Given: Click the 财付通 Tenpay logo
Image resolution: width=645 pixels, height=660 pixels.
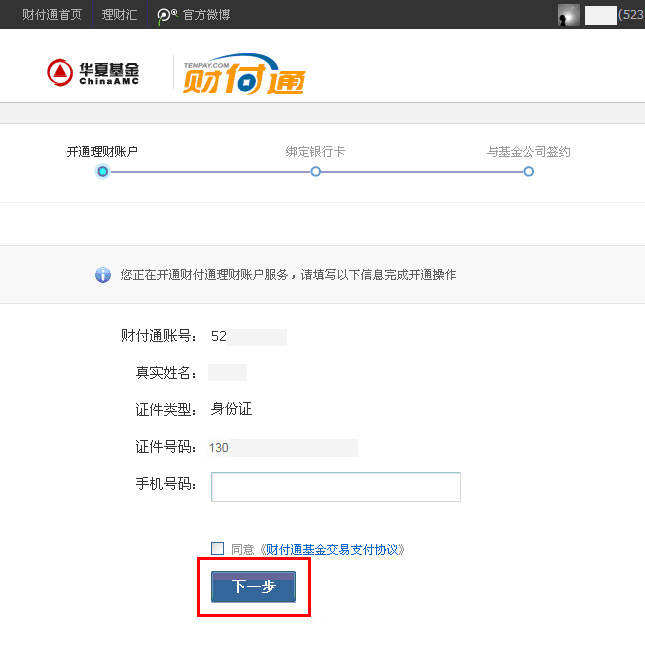Looking at the screenshot, I should 244,73.
